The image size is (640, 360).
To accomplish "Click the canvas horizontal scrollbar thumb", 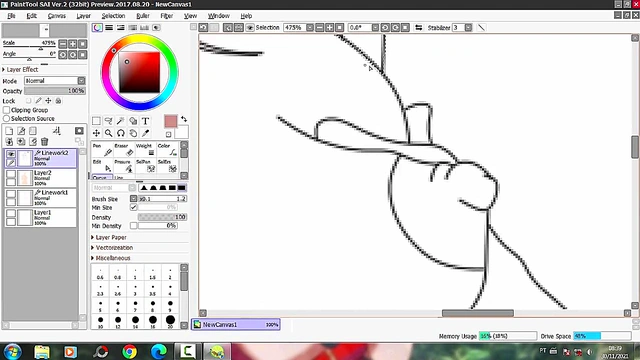I will [478, 313].
